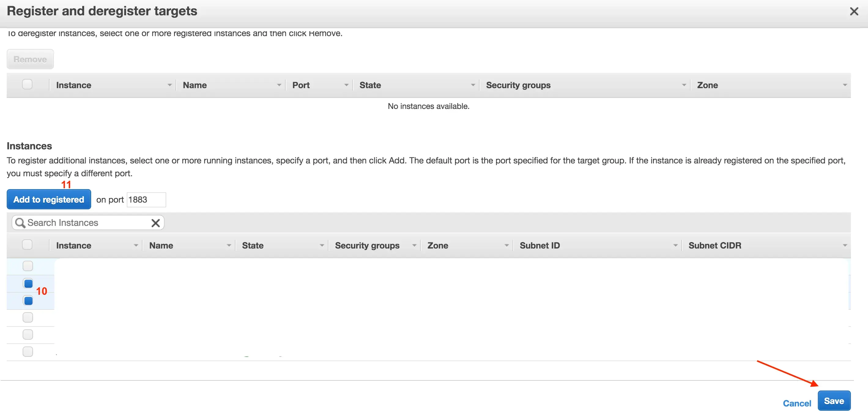Open the Port column dropdown arrow
This screenshot has width=868, height=415.
coord(346,85)
